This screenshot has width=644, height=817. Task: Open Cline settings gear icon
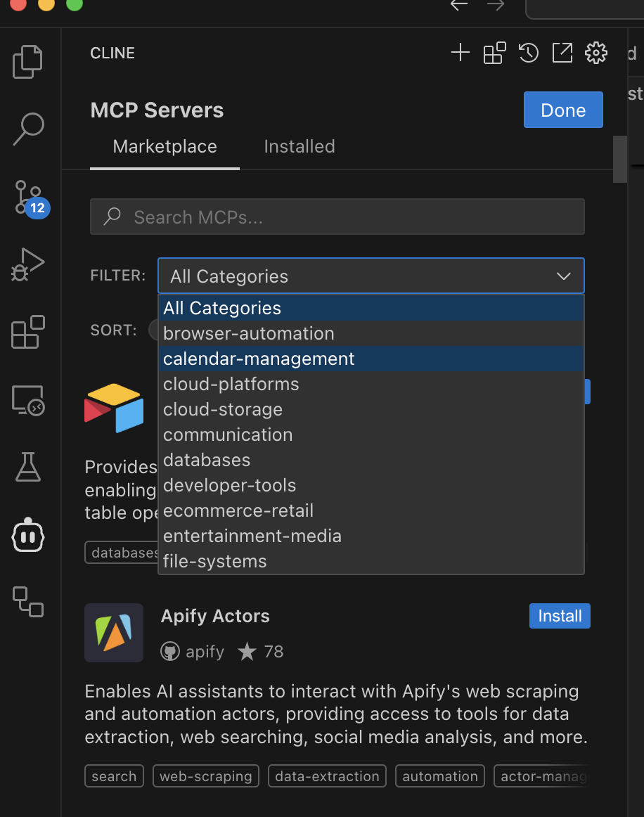(x=596, y=53)
